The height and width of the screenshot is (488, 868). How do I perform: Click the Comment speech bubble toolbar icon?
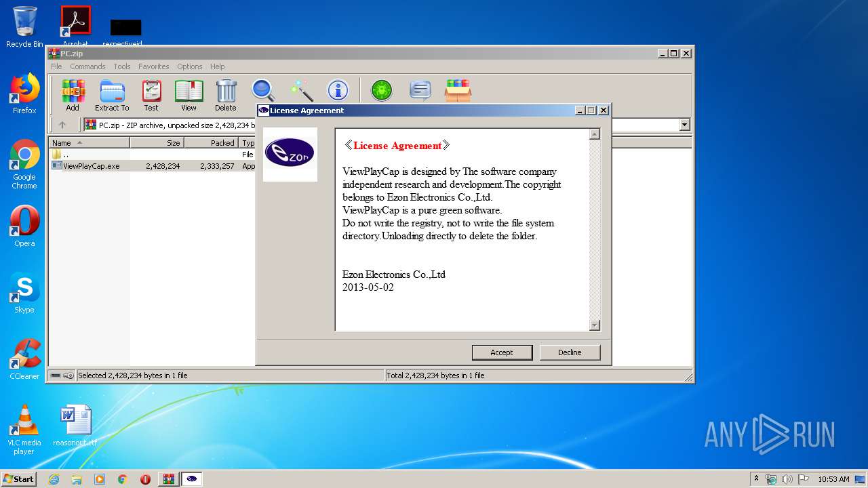pyautogui.click(x=420, y=90)
